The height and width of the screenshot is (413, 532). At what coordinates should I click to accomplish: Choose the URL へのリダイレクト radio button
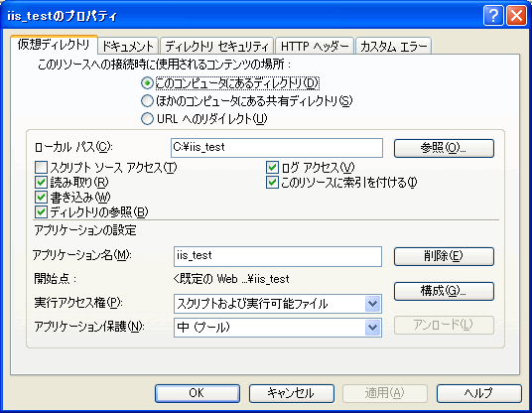(x=147, y=119)
